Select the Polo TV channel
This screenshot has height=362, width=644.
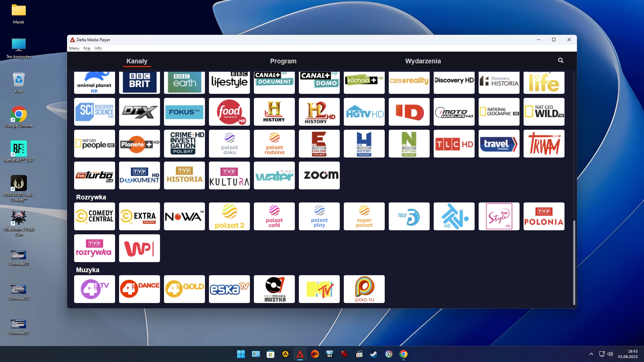coord(364,289)
